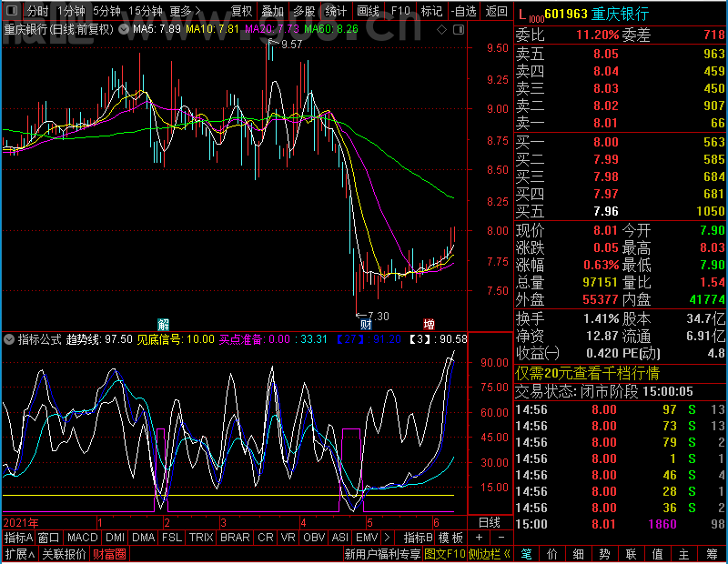728x564 pixels.
Task: Switch indicator to MACD
Action: pos(82,538)
